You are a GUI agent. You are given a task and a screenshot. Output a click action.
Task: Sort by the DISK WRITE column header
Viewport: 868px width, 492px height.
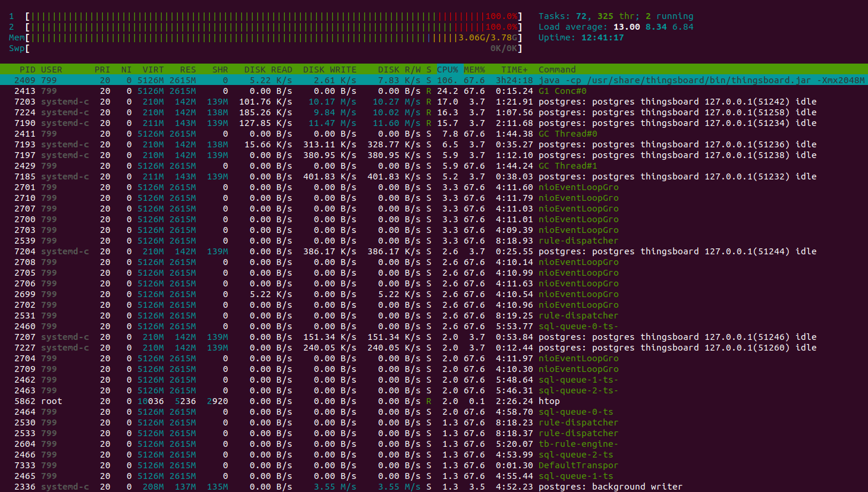pos(329,70)
